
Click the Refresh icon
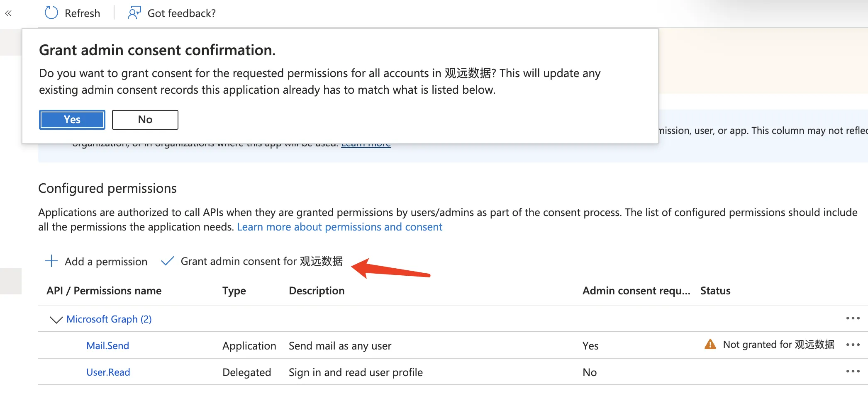point(51,12)
